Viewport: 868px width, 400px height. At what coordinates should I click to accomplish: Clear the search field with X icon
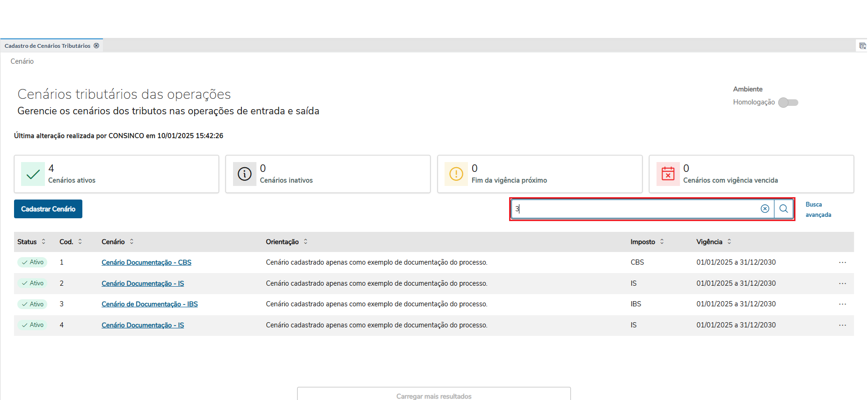[x=765, y=209]
